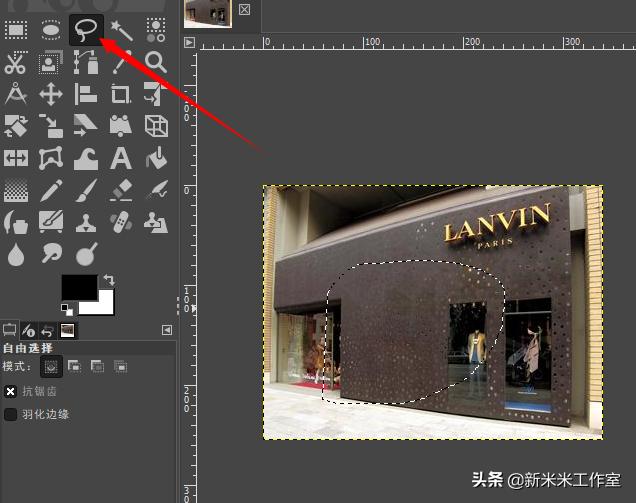Image resolution: width=636 pixels, height=503 pixels.
Task: Select the Ellipse Select tool
Action: (x=51, y=30)
